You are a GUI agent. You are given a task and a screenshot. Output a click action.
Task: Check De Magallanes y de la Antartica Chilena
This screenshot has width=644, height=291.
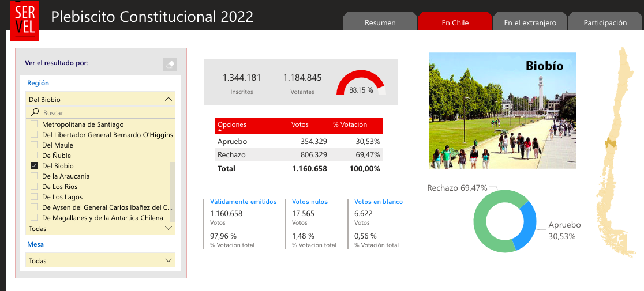[x=34, y=218]
